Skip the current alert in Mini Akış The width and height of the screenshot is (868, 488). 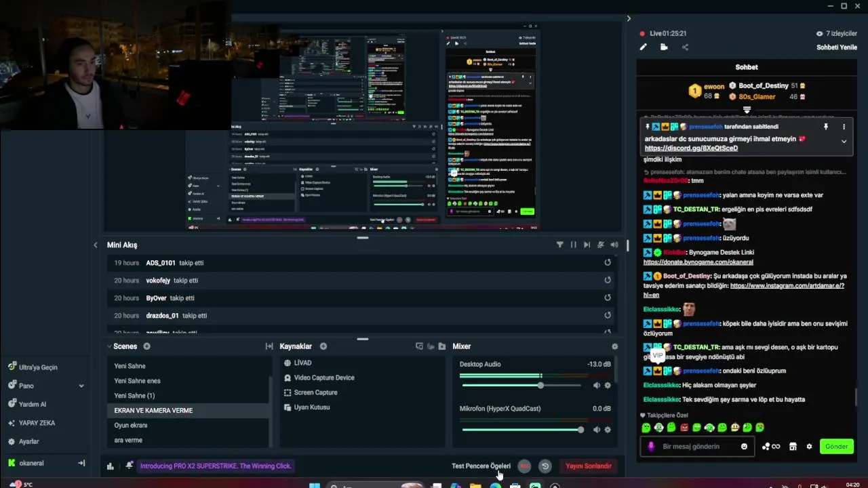coord(587,245)
